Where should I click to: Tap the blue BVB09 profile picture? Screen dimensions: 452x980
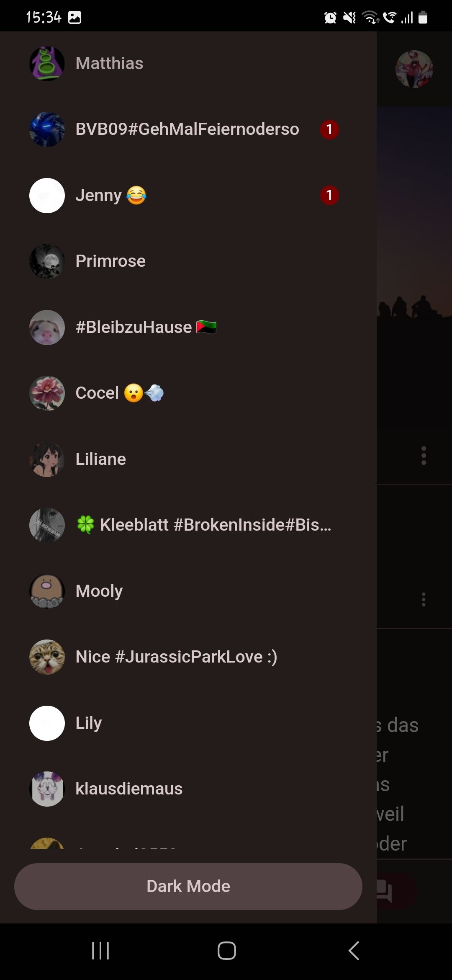point(47,129)
